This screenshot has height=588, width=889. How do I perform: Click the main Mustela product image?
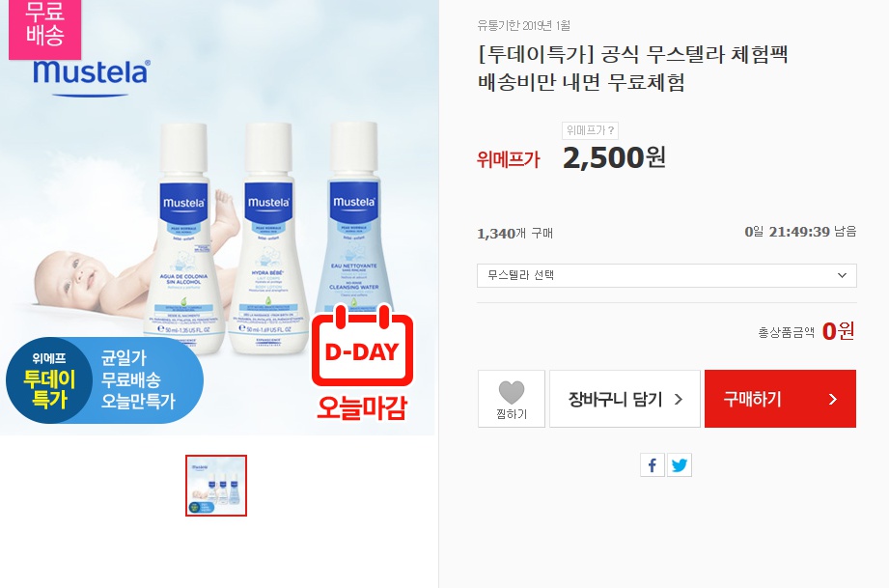pos(218,218)
